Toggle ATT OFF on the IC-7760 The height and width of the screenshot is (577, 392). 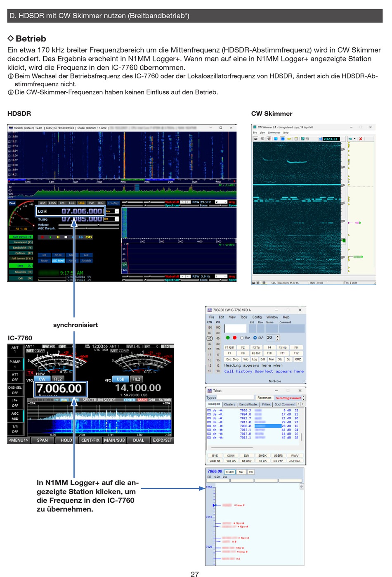(15, 377)
